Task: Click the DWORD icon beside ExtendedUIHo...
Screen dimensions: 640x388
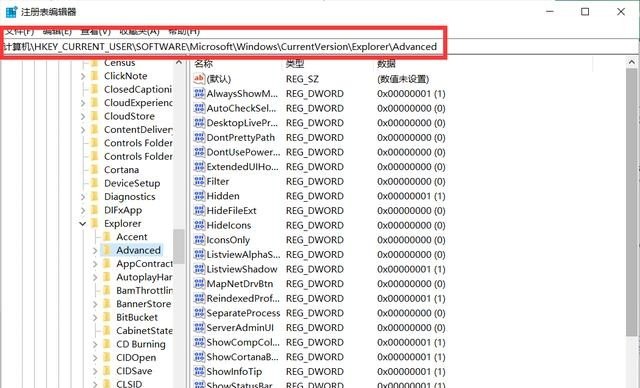Action: [199, 166]
